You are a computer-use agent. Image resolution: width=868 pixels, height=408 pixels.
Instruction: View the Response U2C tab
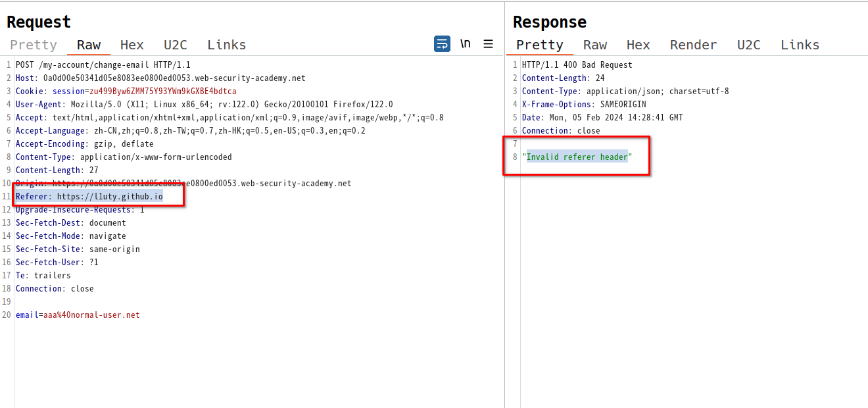tap(749, 45)
